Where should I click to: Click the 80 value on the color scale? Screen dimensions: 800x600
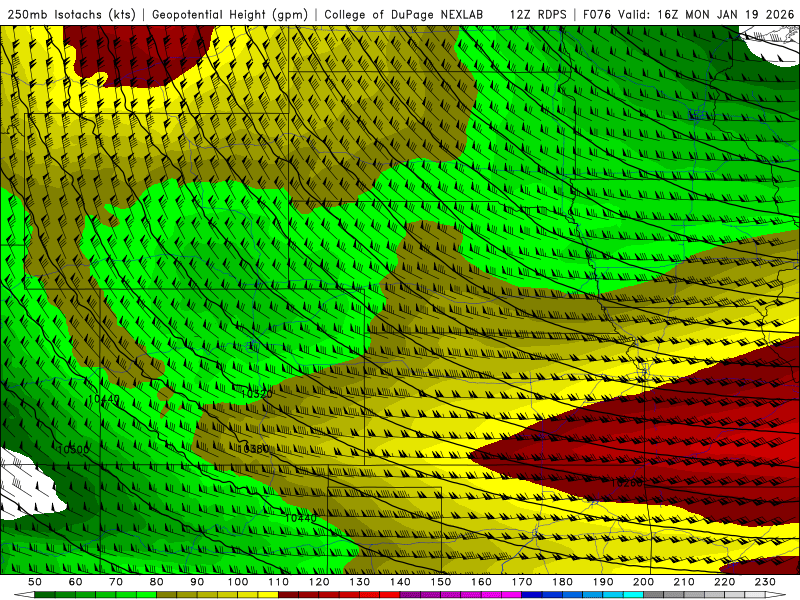pos(157,582)
